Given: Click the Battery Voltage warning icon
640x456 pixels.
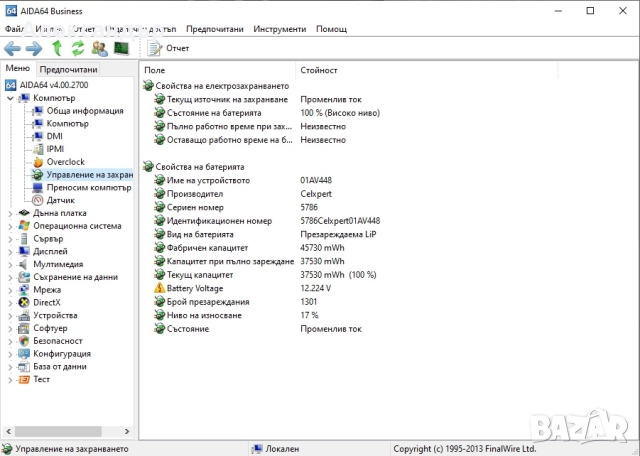Looking at the screenshot, I should [x=159, y=288].
